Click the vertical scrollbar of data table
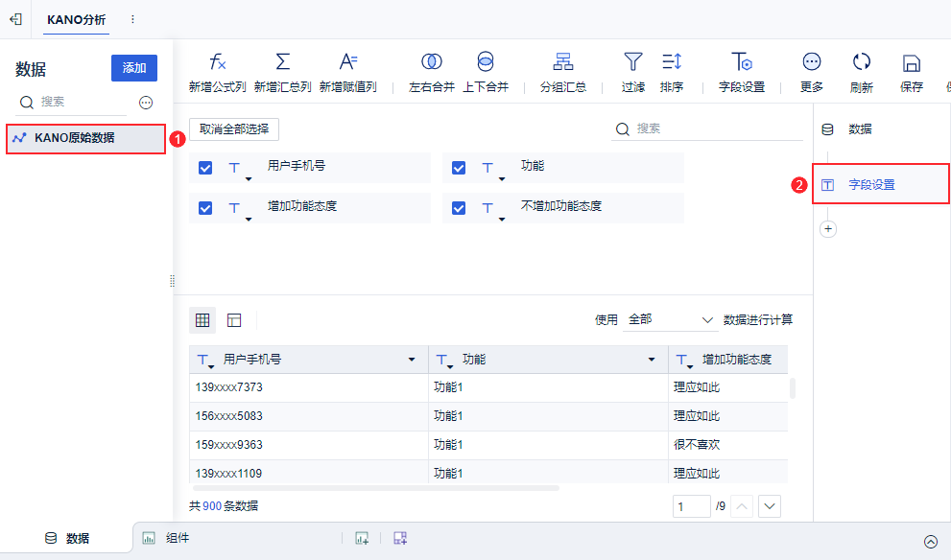Viewport: 951px width, 560px height. [x=792, y=388]
